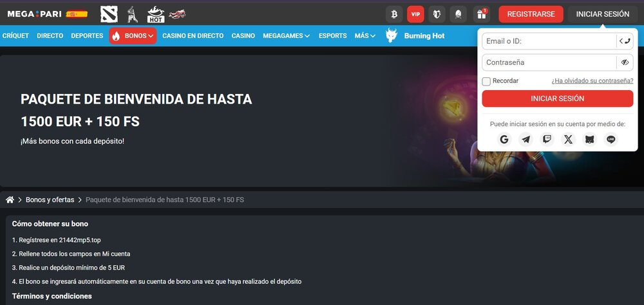Expand the BONOS dropdown chevron
Viewport: 644px width, 305px height.
[151, 36]
